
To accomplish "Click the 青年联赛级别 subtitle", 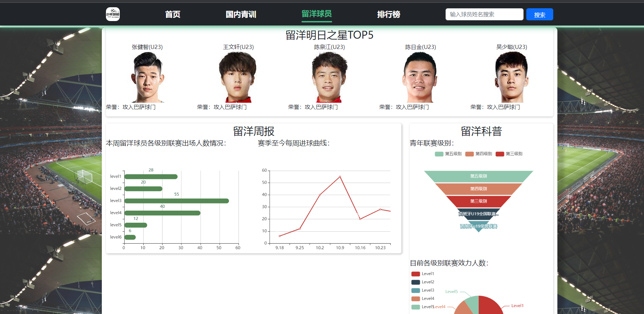I will point(432,143).
